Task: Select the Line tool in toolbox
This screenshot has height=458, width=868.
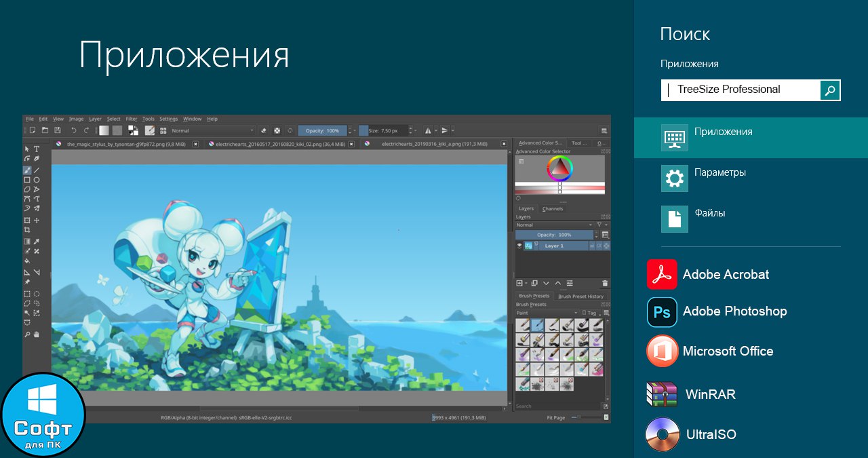Action: [37, 170]
